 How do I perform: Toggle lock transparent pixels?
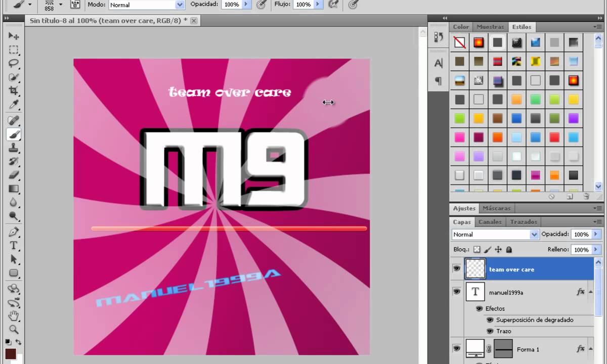click(476, 250)
